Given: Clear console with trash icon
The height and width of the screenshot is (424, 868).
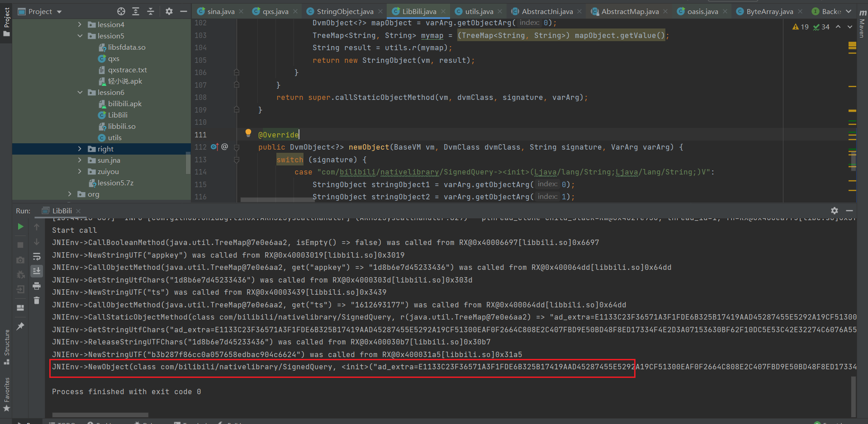Looking at the screenshot, I should (37, 300).
